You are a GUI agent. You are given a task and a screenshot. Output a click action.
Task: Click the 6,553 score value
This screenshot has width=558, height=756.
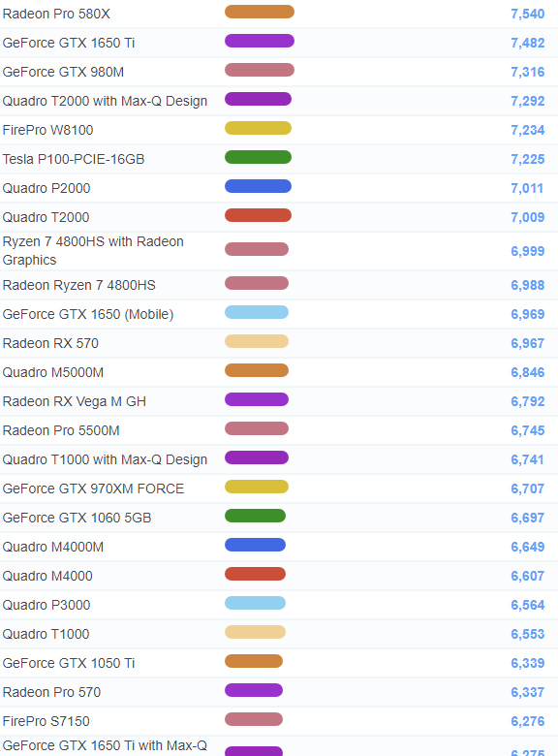tap(528, 634)
